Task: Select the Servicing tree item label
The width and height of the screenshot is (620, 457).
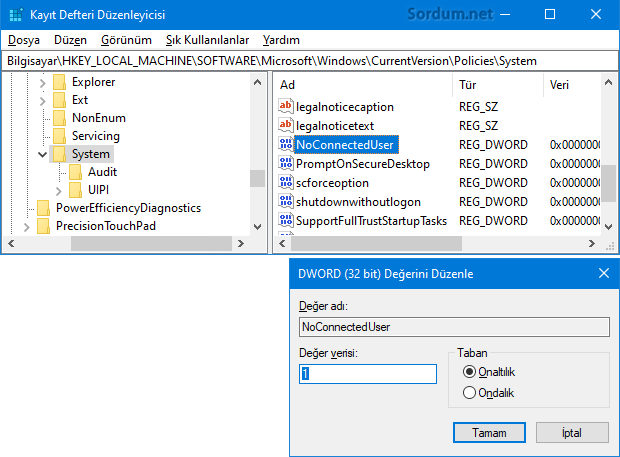Action: 96,136
